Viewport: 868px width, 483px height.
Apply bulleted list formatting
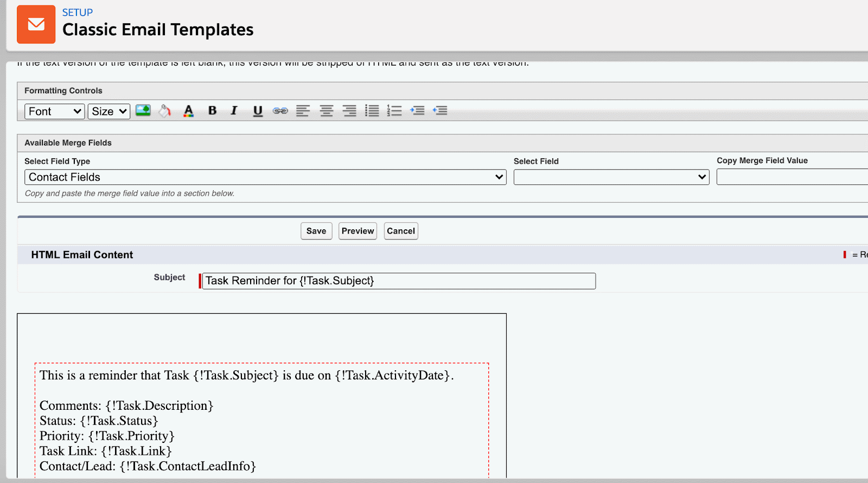click(x=372, y=111)
